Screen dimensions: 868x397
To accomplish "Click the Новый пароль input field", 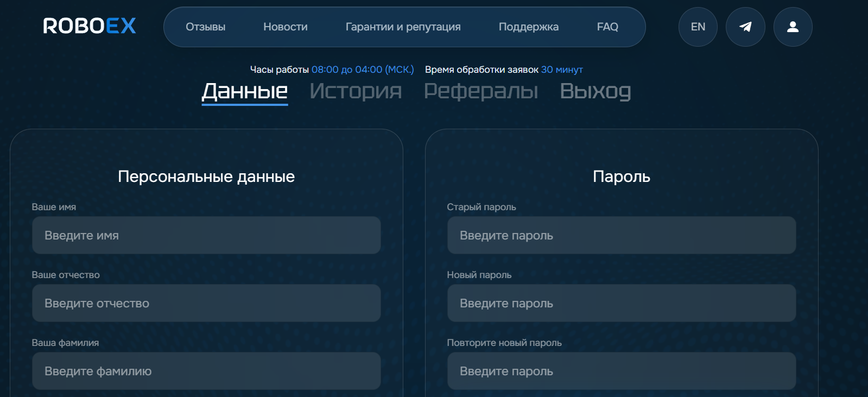I will (x=622, y=303).
